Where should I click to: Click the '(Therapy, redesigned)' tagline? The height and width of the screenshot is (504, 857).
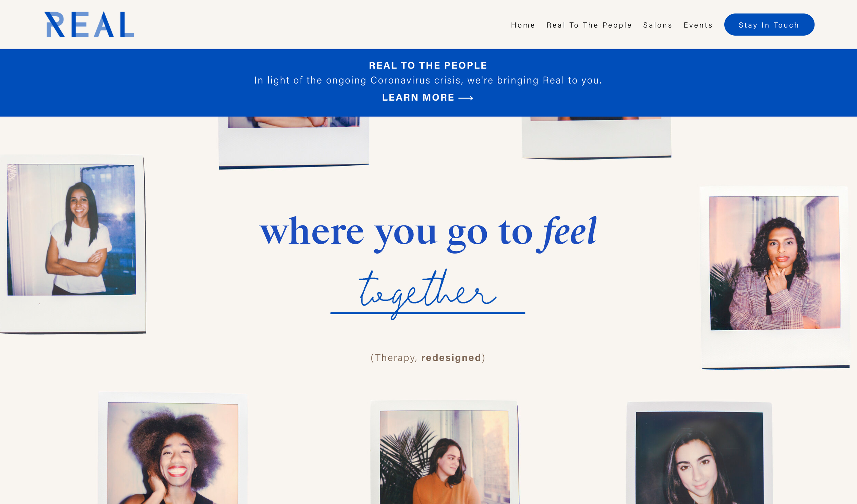pyautogui.click(x=428, y=358)
